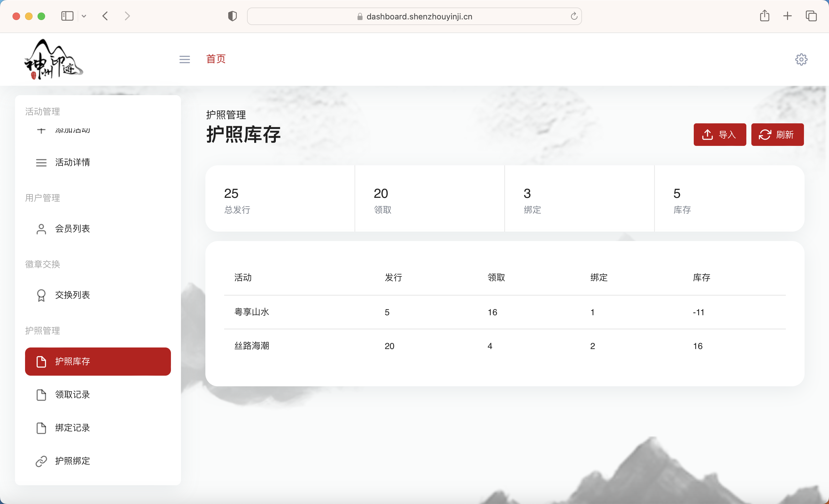Click the refresh icon in the 刷新 button
The width and height of the screenshot is (829, 504).
(765, 135)
